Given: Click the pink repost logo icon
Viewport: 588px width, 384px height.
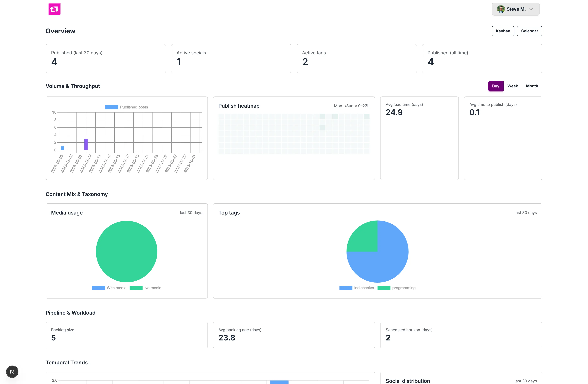Looking at the screenshot, I should [54, 9].
